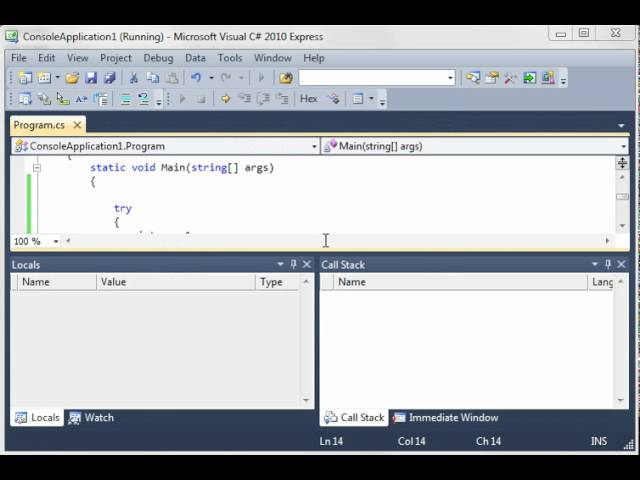Open Call Stack window options arrow

[595, 264]
